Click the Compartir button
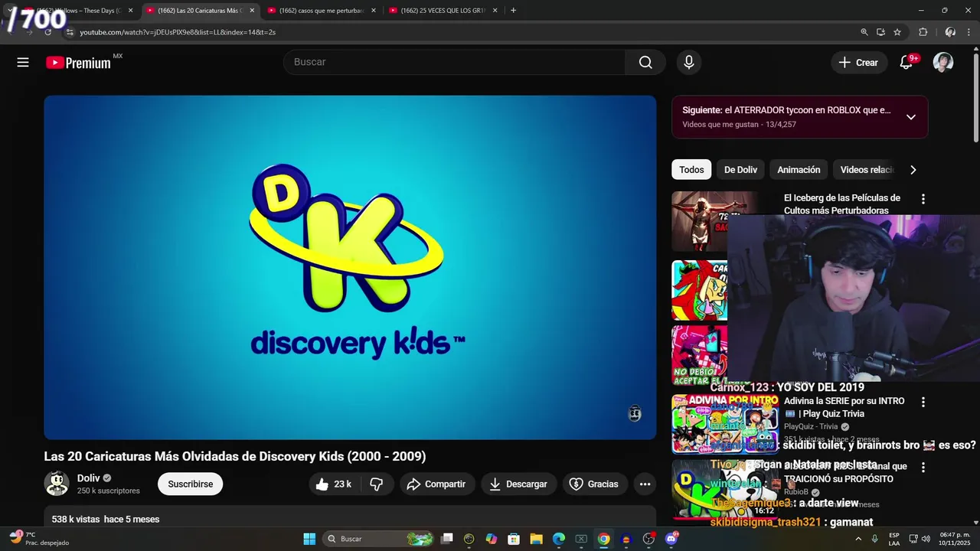 (436, 484)
